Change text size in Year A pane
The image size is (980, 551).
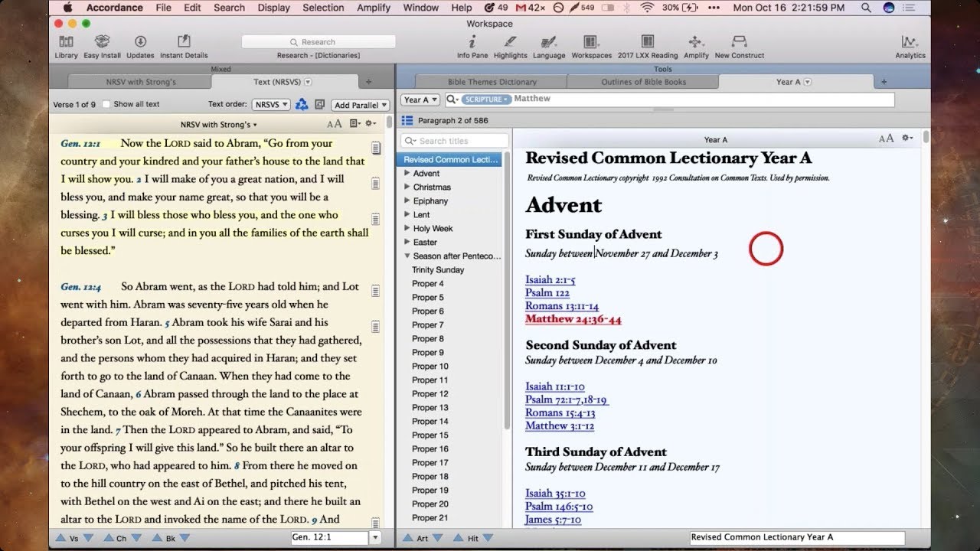pos(886,139)
